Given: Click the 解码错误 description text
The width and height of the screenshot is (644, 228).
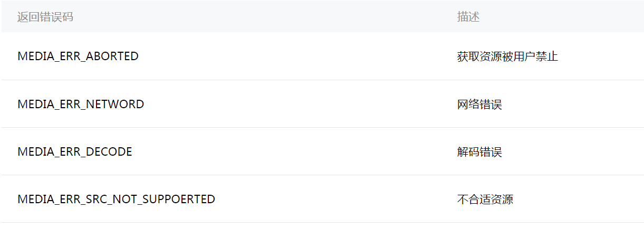Looking at the screenshot, I should coord(479,152).
